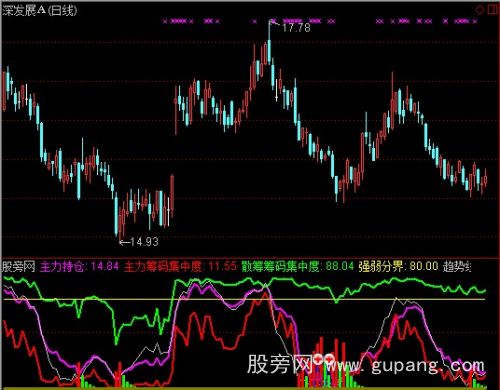Click the stock title 深发展A (日线)
This screenshot has width=500, height=390.
point(40,11)
